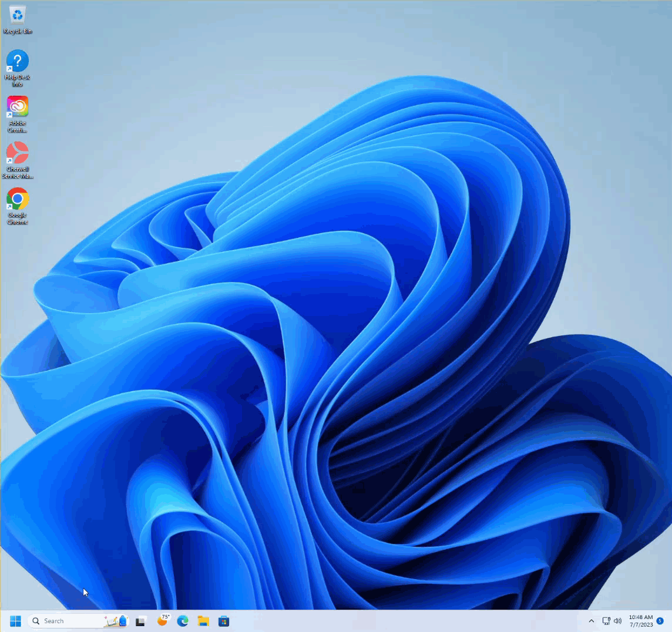Screen dimensions: 672x632
Task: Click inside the taskbar Search box
Action: pos(65,621)
